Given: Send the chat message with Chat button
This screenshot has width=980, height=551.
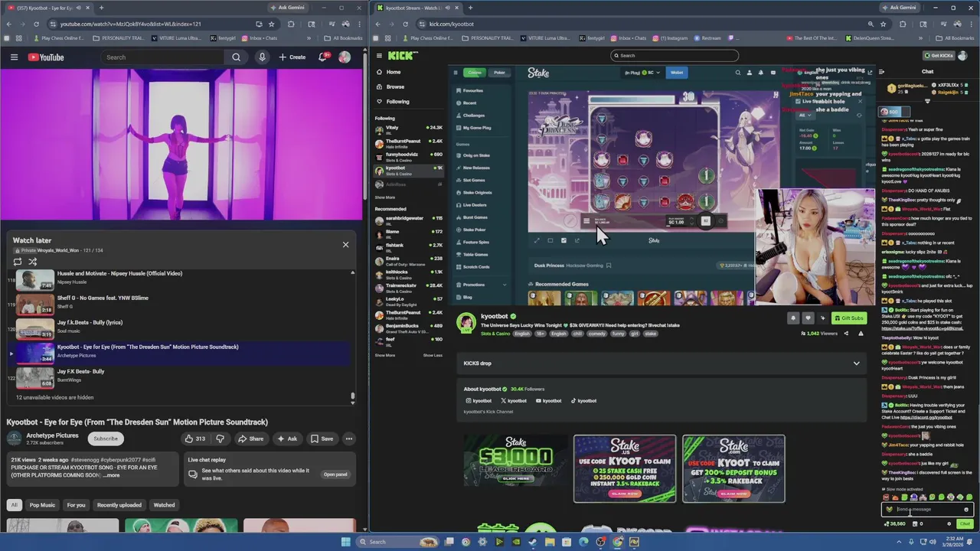Looking at the screenshot, I should pos(965,524).
